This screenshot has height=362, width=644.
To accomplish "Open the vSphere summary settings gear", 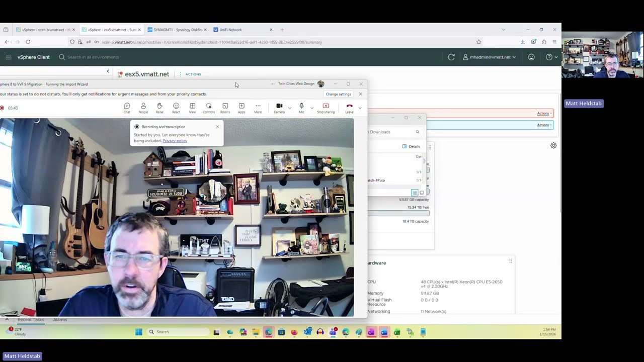I will tap(553, 145).
